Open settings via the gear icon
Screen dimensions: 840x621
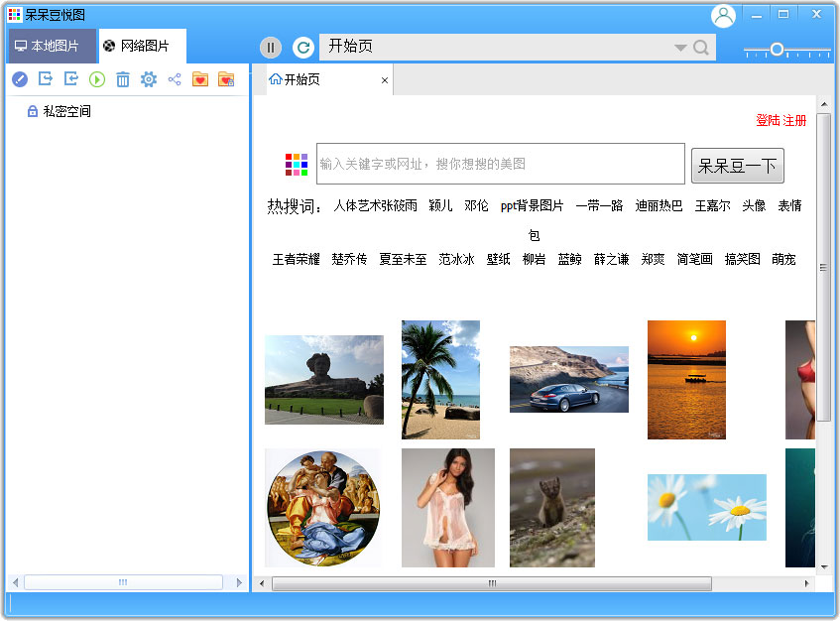[x=149, y=79]
